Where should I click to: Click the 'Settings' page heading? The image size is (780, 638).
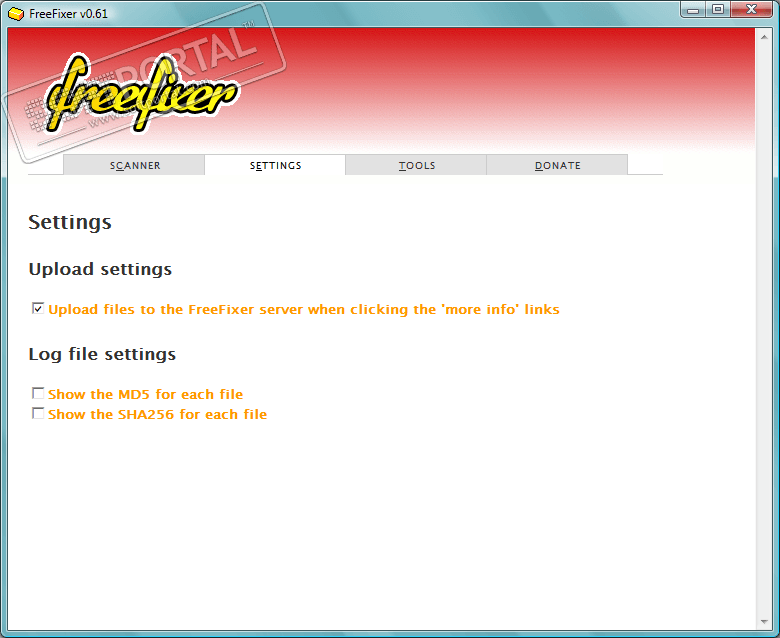coord(70,222)
